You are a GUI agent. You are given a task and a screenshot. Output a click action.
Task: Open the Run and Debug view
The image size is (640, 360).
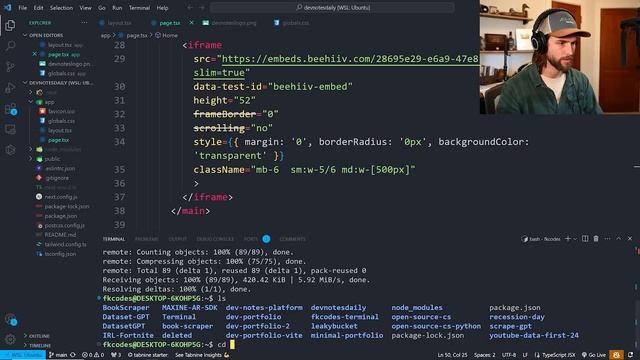(x=10, y=87)
